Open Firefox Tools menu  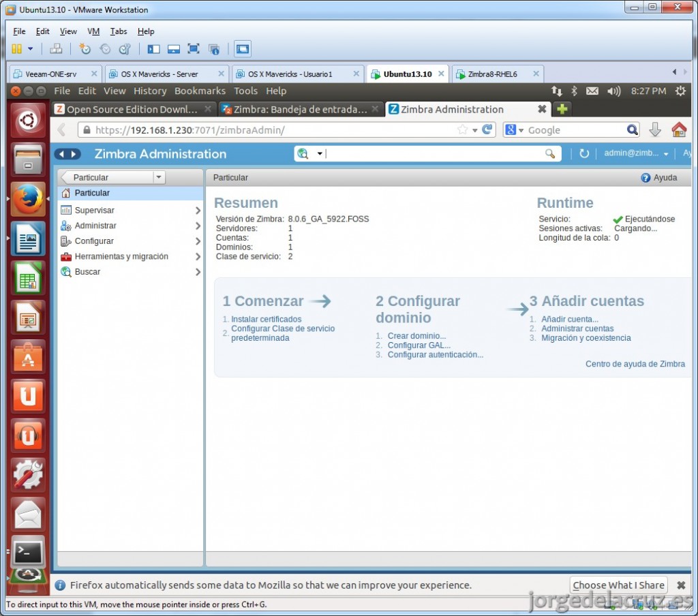245,91
